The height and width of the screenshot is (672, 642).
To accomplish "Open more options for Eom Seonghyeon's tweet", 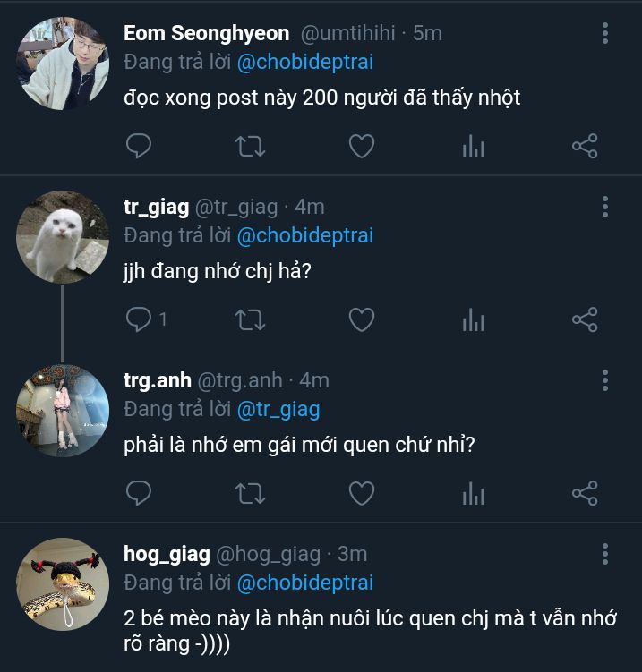I will click(x=605, y=34).
